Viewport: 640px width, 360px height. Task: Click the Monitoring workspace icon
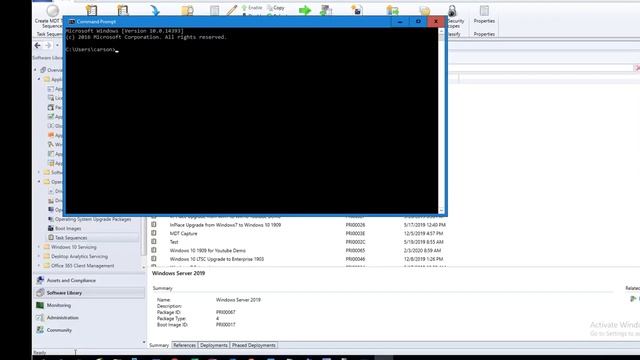[x=40, y=305]
